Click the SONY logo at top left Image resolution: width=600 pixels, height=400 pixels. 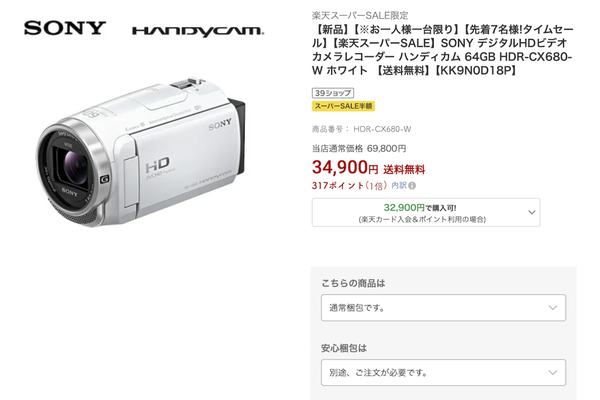click(65, 28)
